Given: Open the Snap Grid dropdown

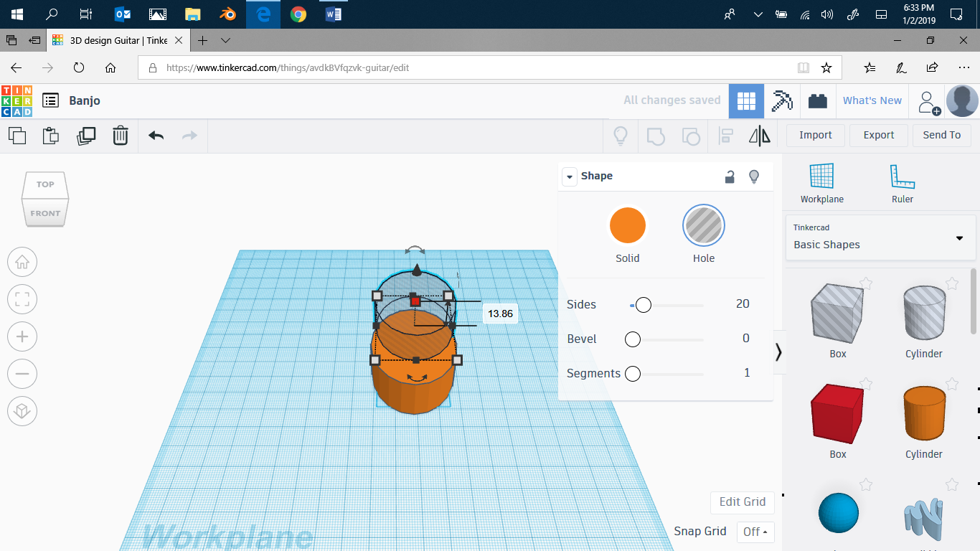Looking at the screenshot, I should [755, 532].
